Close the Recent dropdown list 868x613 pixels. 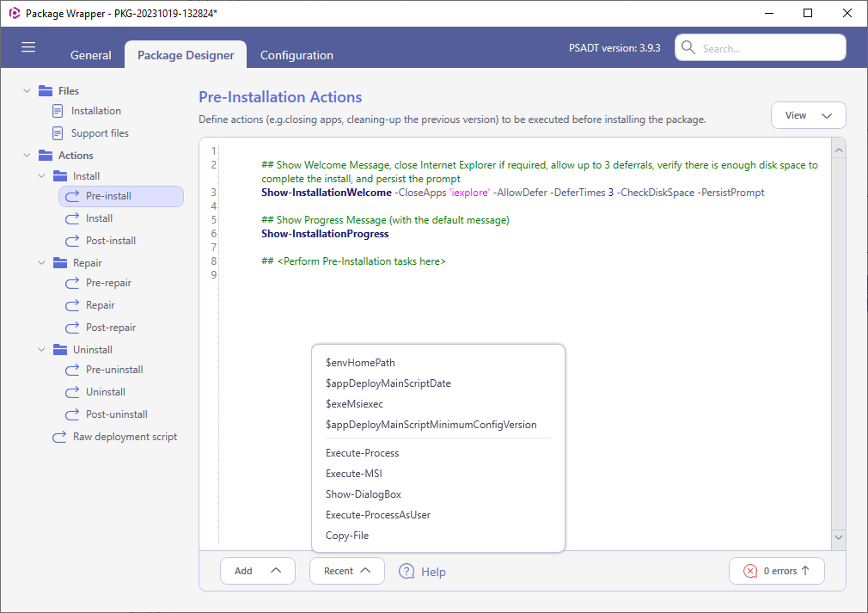[x=346, y=571]
